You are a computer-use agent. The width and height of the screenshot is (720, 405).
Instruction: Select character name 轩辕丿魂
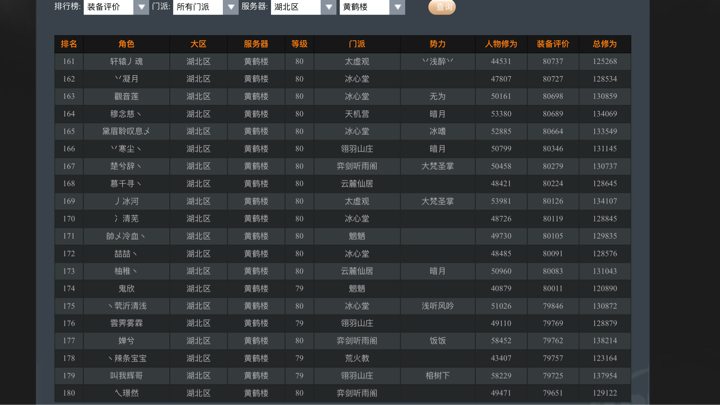coord(126,62)
